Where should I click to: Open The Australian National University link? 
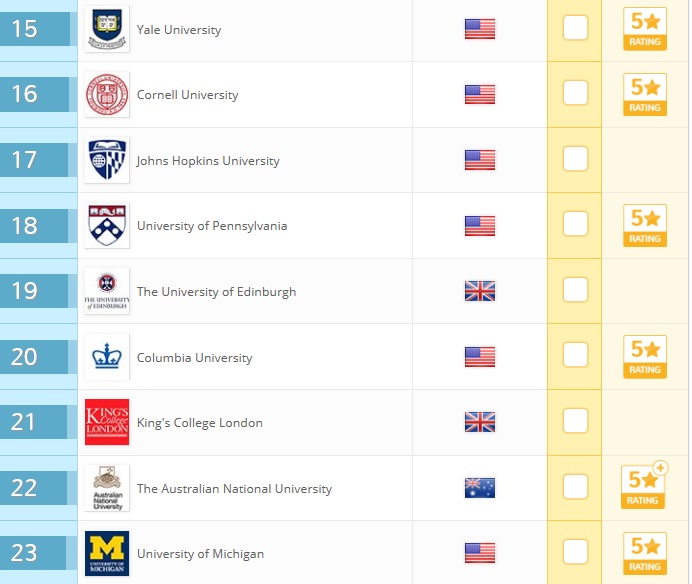click(234, 489)
